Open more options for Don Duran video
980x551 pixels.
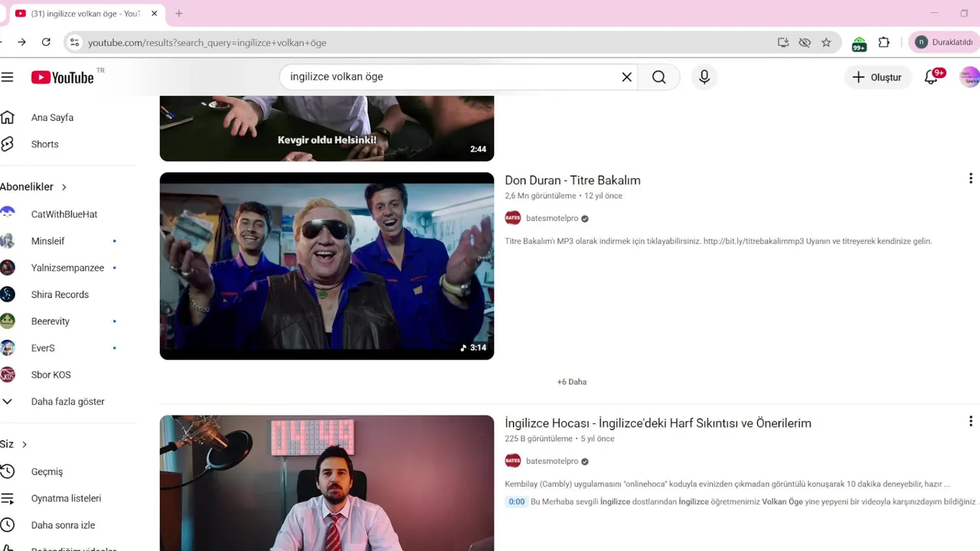[970, 178]
